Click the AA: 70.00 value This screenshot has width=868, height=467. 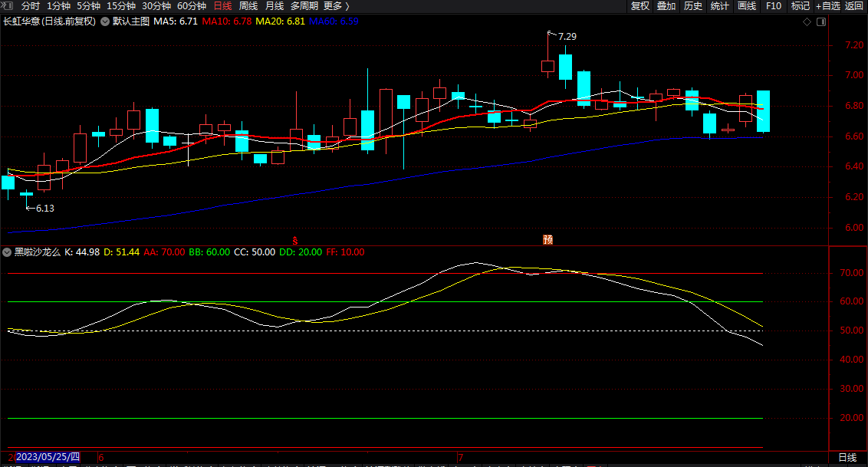164,252
